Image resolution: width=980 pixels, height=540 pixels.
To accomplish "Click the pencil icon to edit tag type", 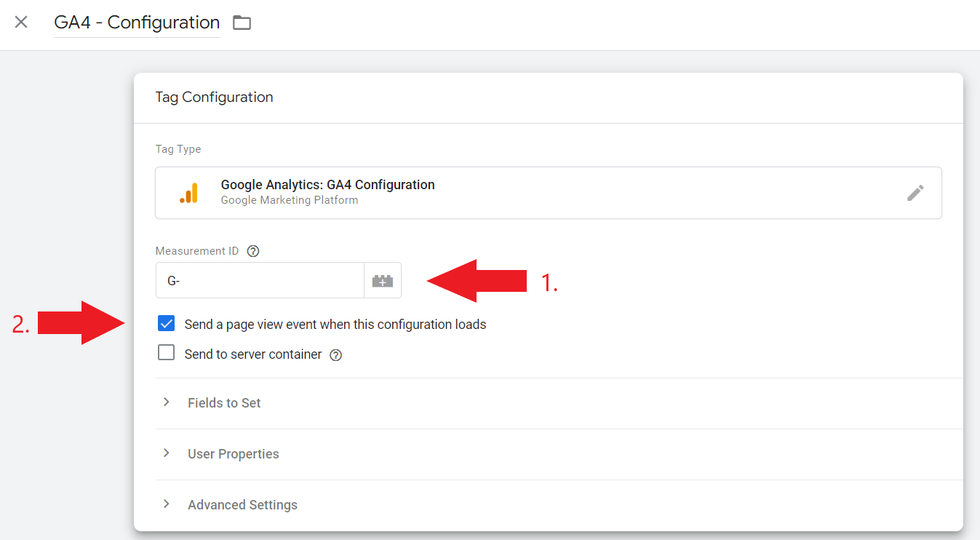I will [x=915, y=193].
